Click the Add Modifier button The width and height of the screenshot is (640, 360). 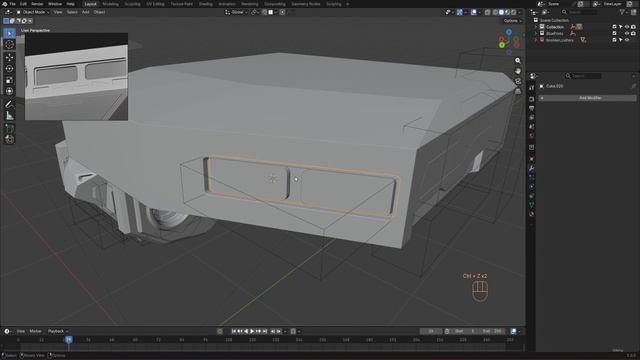(x=587, y=98)
